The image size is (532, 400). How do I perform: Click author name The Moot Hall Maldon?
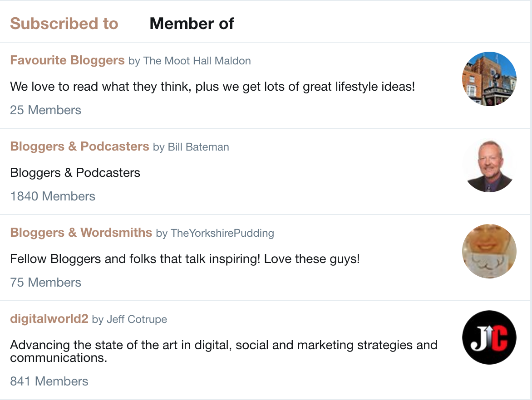[197, 61]
